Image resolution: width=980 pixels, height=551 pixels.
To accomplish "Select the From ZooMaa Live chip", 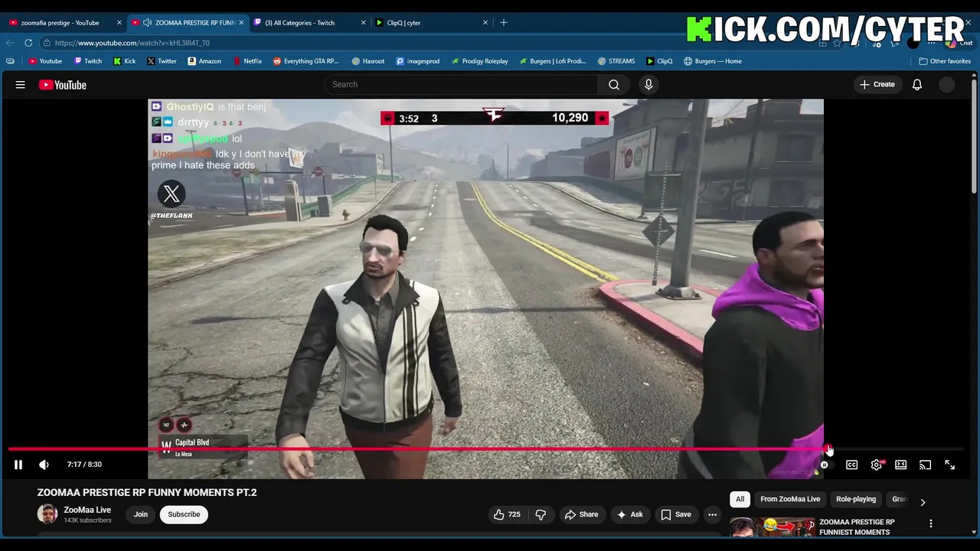I will pos(790,499).
